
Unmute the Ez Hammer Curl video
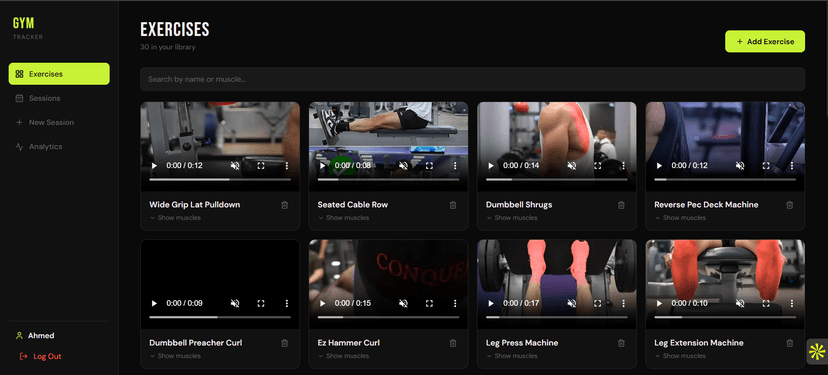(x=403, y=304)
